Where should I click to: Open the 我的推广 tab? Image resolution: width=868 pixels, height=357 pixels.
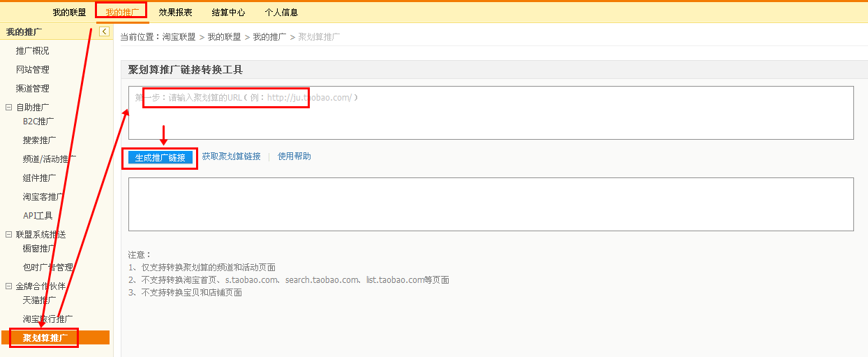click(x=122, y=12)
